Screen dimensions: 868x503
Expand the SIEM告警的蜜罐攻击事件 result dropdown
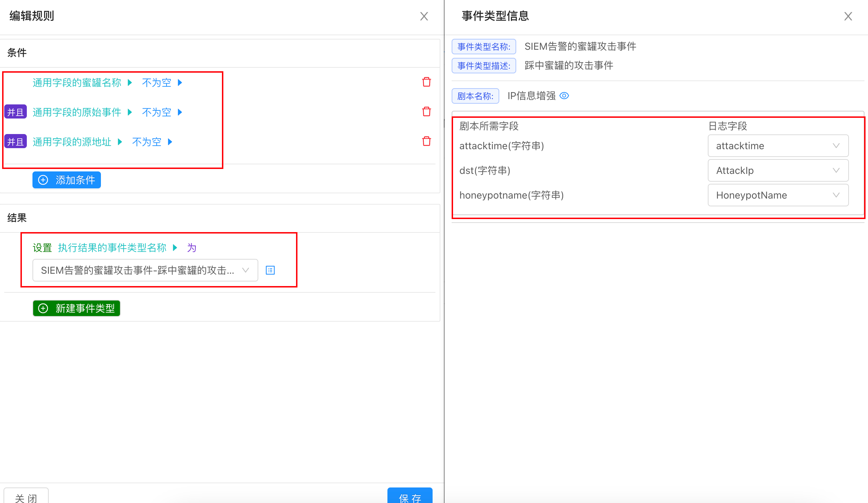click(145, 270)
